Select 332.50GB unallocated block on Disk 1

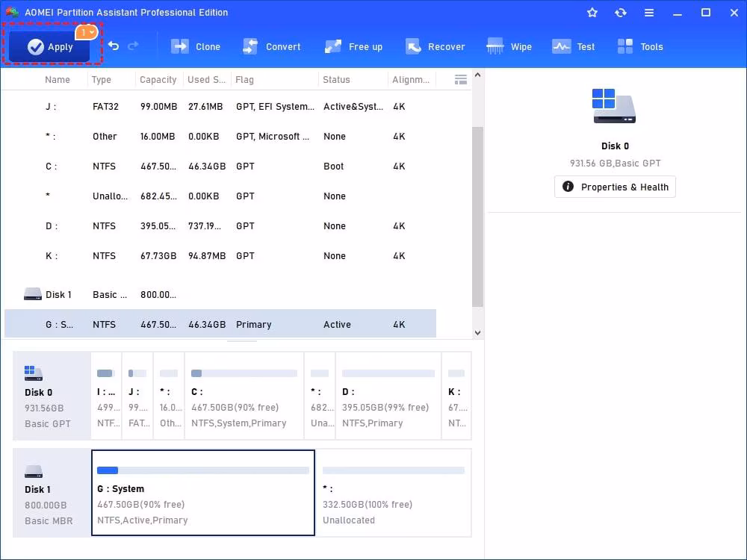[394, 493]
